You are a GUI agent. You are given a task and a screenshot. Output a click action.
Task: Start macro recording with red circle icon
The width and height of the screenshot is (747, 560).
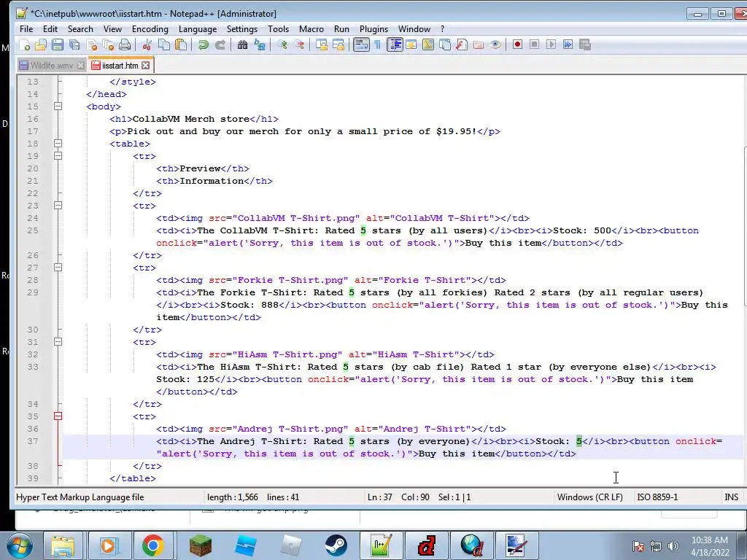point(517,44)
